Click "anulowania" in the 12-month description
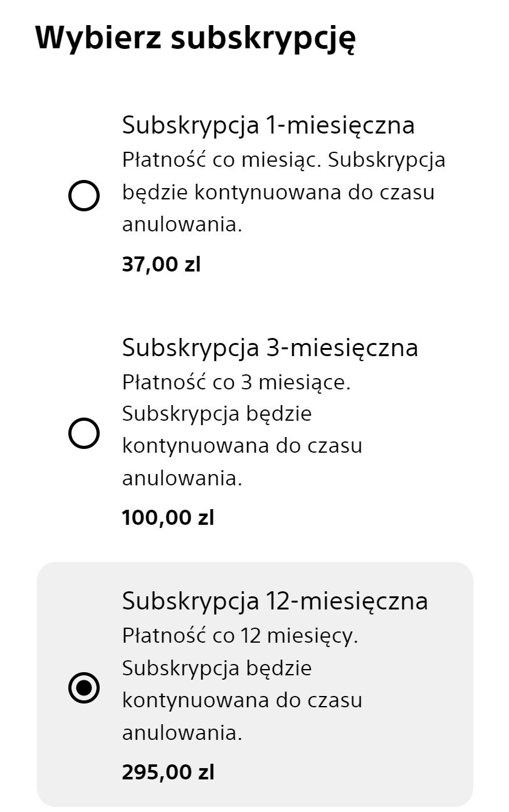This screenshot has height=812, width=509. point(182,732)
